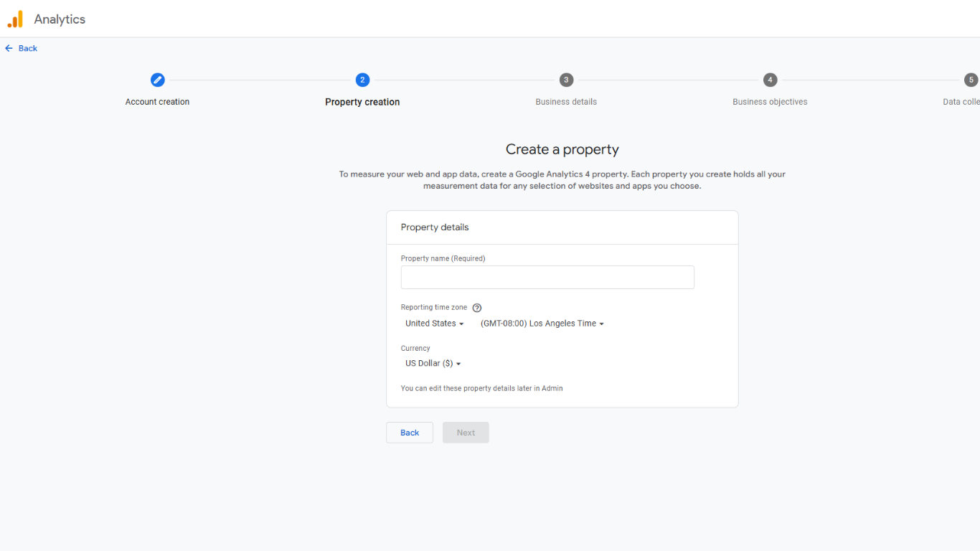This screenshot has width=980, height=551.
Task: Open the Los Angeles Time zone dropdown
Action: tap(542, 323)
